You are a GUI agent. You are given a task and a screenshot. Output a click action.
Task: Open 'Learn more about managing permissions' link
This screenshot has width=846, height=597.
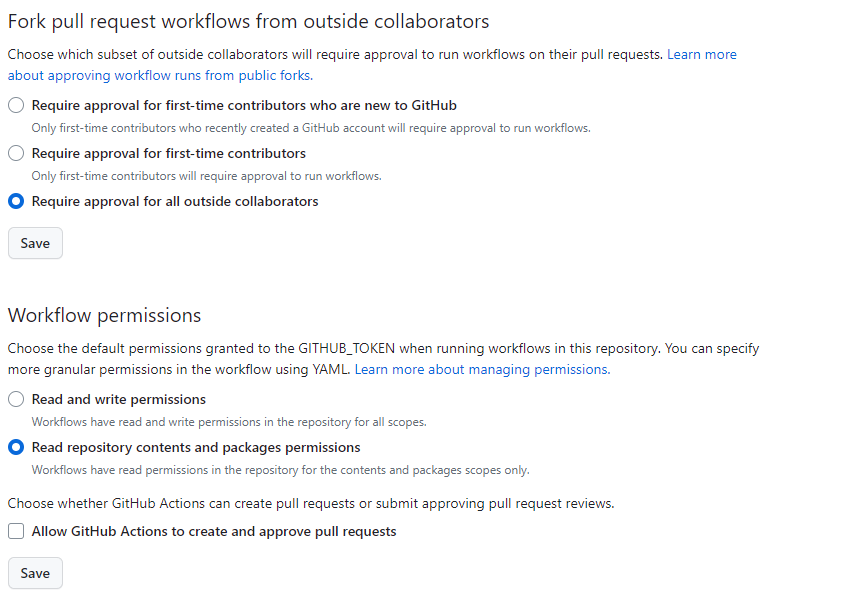pos(482,370)
